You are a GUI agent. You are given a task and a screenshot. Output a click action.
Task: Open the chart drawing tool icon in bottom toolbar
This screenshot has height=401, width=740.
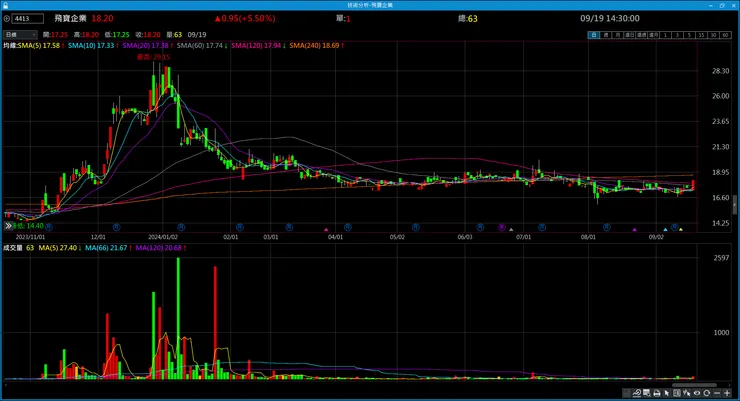click(637, 393)
